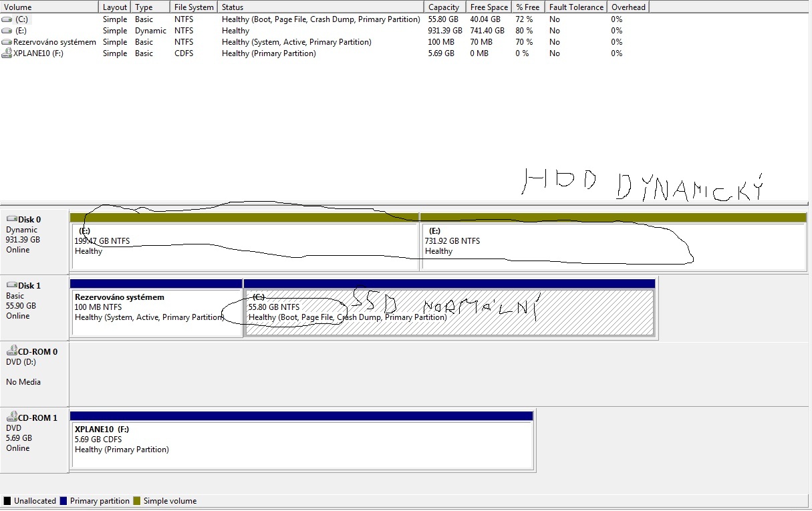Viewport: 812px width, 511px height.
Task: Sort by Fault Tolerance column header
Action: coord(576,7)
